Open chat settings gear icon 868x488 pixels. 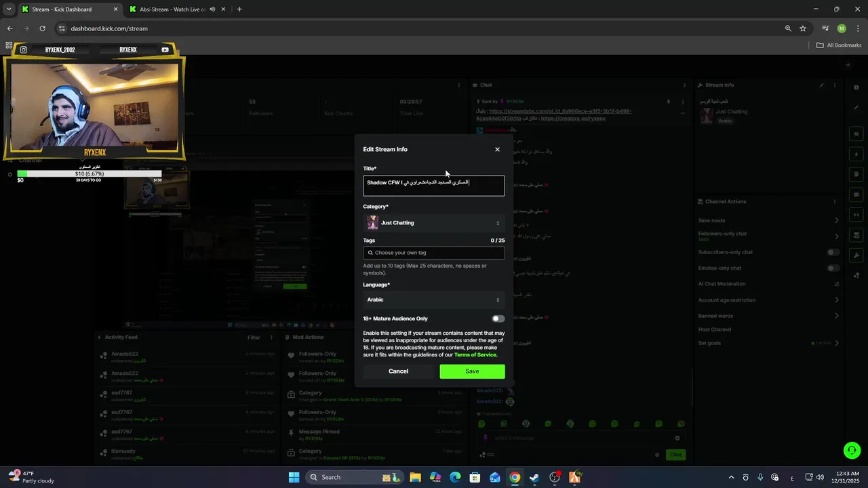(657, 455)
